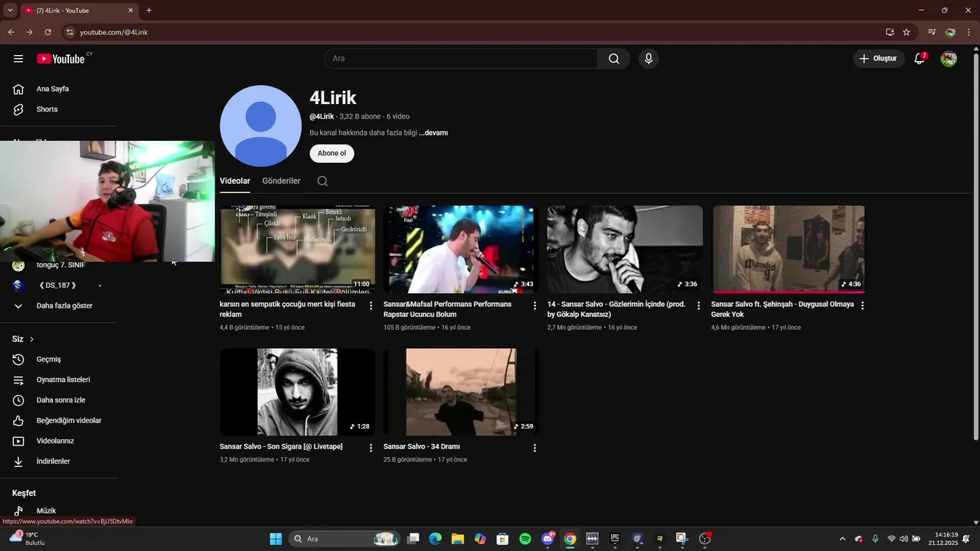
Task: Reload the page with the refresh icon
Action: [47, 32]
